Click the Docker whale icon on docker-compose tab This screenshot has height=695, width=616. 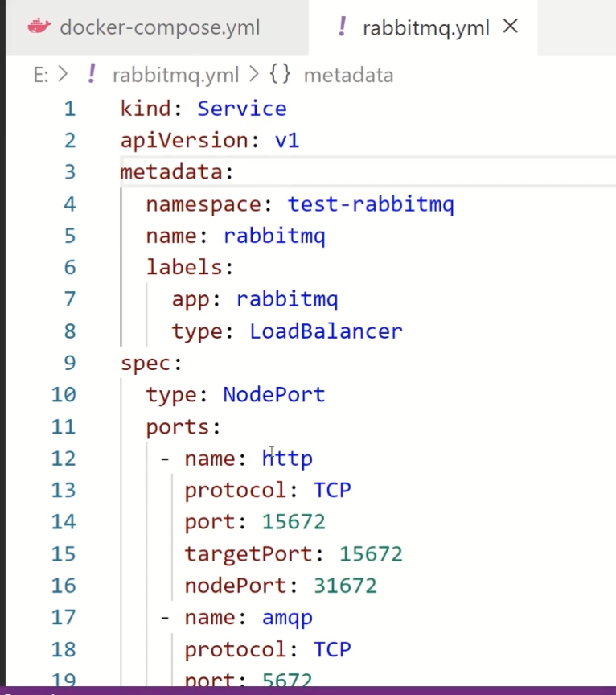pos(39,27)
